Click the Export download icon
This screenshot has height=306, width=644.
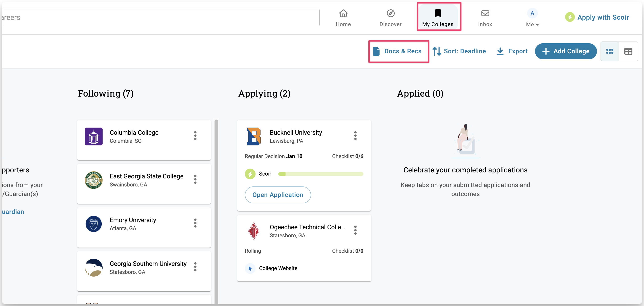click(500, 51)
